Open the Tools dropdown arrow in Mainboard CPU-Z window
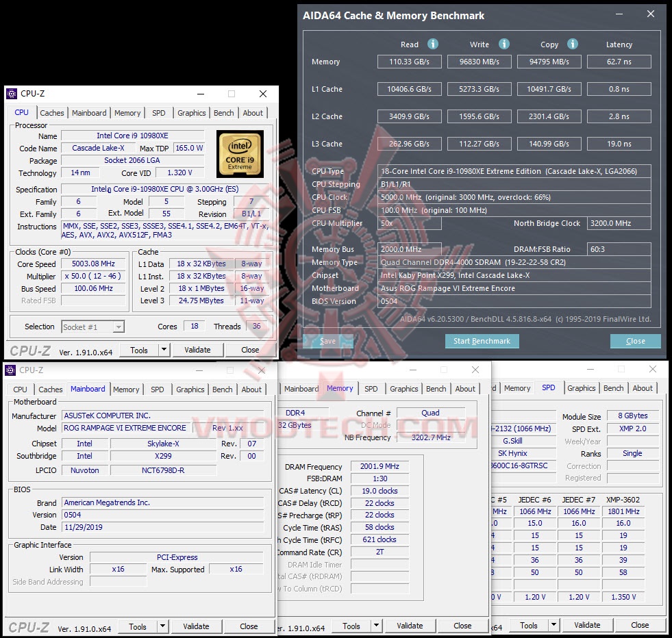 162,626
